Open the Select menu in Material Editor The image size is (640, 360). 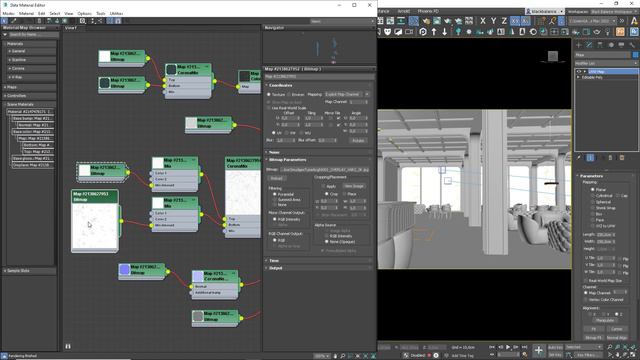tap(55, 13)
